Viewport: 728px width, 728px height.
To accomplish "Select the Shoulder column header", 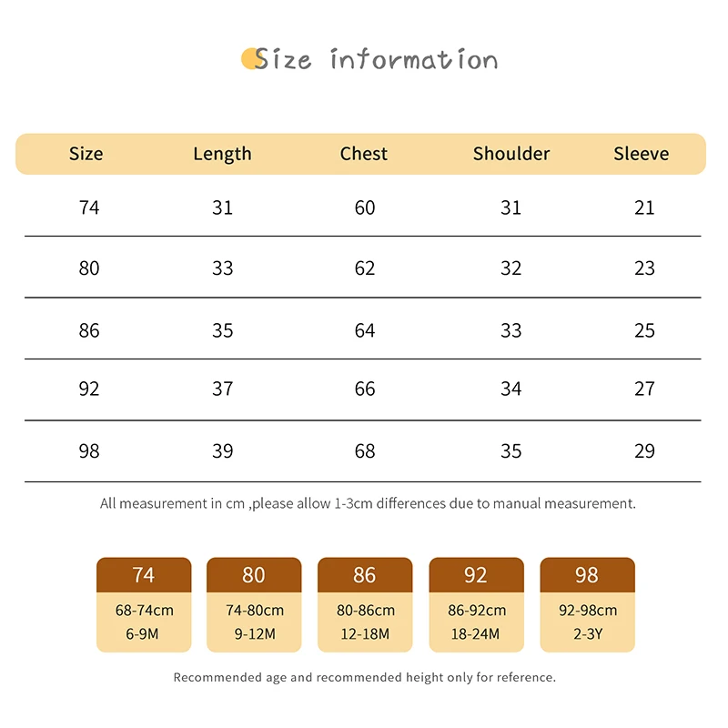I will point(511,154).
